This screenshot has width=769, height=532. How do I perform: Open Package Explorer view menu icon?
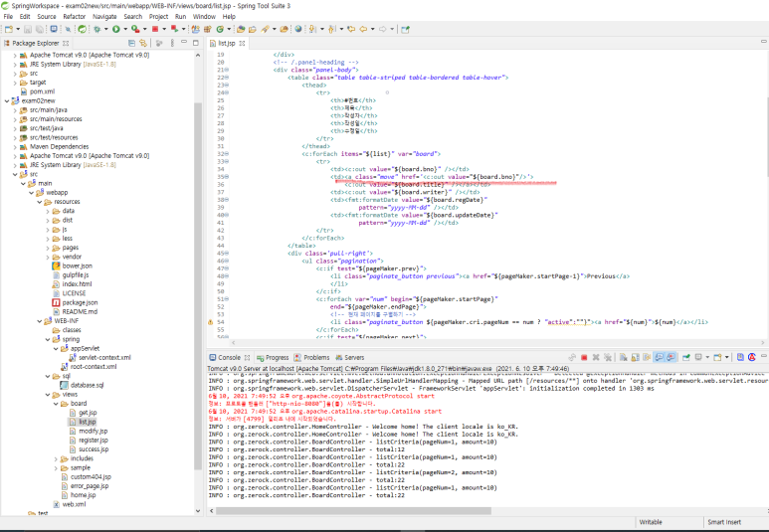pos(172,43)
